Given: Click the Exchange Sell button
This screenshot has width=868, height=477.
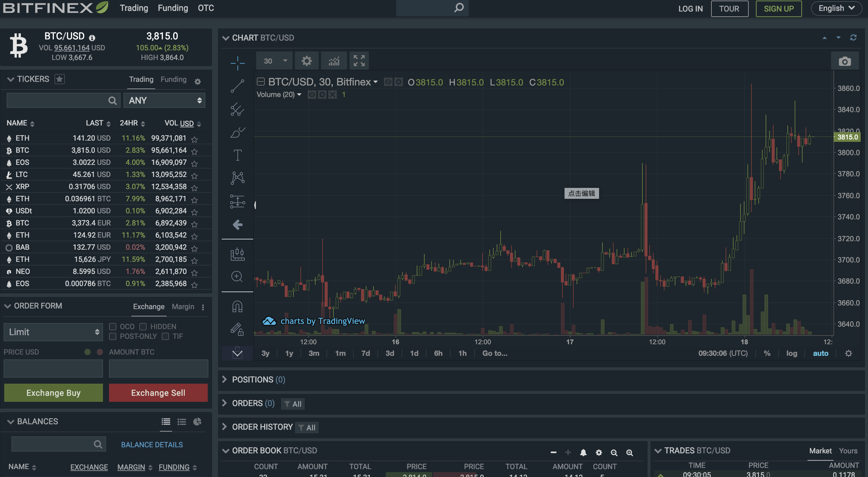Looking at the screenshot, I should (x=158, y=392).
